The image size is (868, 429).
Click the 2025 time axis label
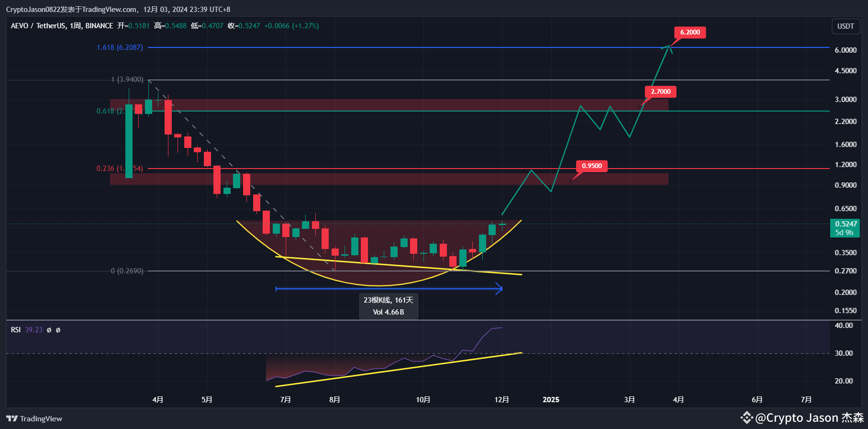(551, 399)
